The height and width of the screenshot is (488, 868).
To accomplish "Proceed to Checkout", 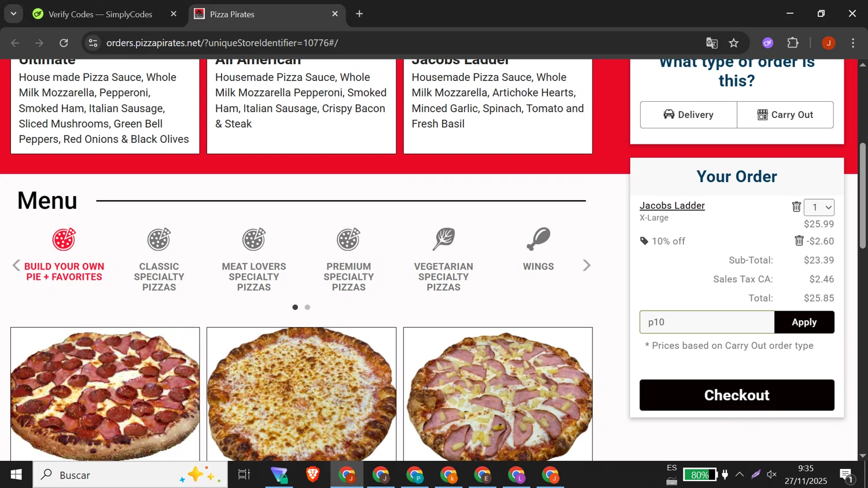I will (x=737, y=395).
